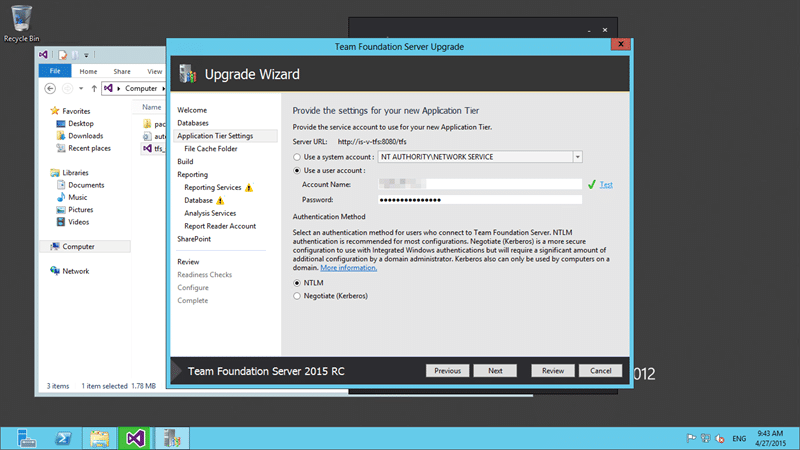Click the Upgrade Wizard server icon
The width and height of the screenshot is (800, 450).
(187, 74)
